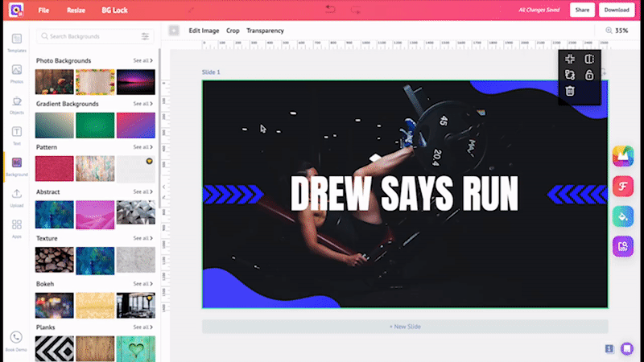644x362 pixels.
Task: Select the gold glitter bokeh thumbnail
Action: [95, 306]
